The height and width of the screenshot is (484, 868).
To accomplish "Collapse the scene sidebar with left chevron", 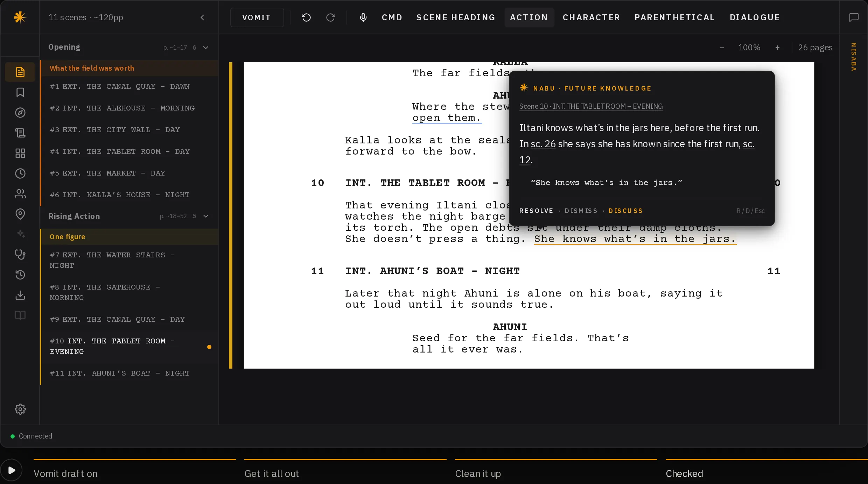I will click(x=202, y=17).
